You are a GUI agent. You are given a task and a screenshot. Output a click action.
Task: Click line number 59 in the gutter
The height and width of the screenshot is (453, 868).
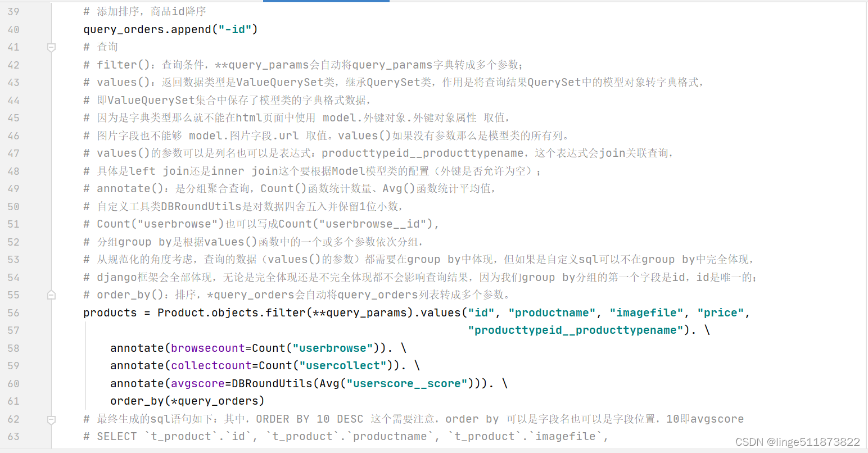click(x=13, y=365)
